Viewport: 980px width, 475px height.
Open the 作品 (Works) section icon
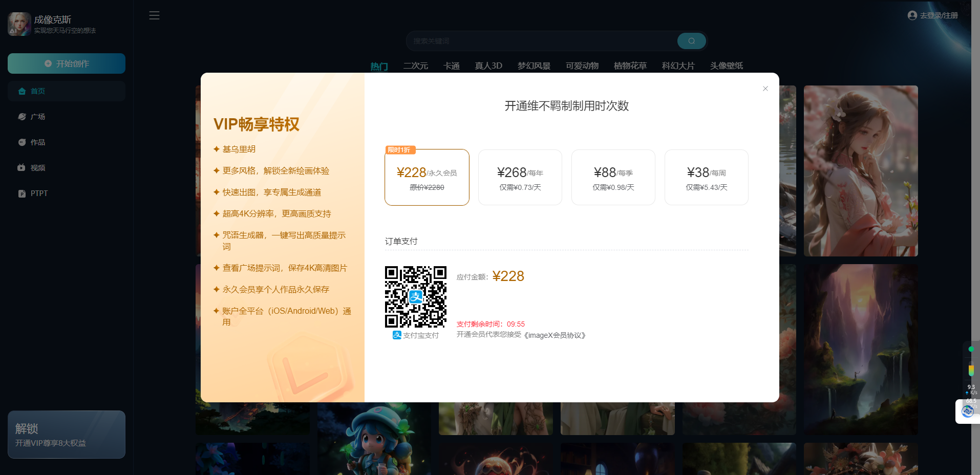(x=22, y=142)
